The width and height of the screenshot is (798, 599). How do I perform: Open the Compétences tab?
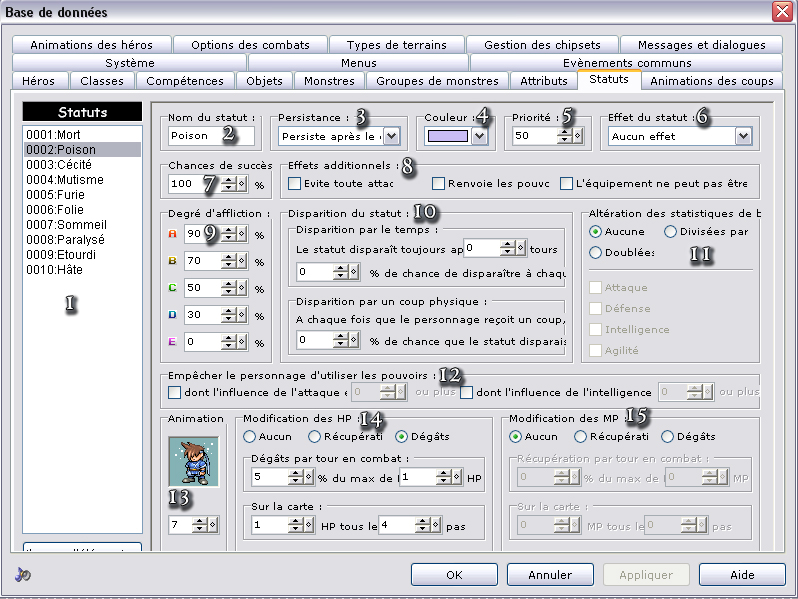[x=185, y=81]
